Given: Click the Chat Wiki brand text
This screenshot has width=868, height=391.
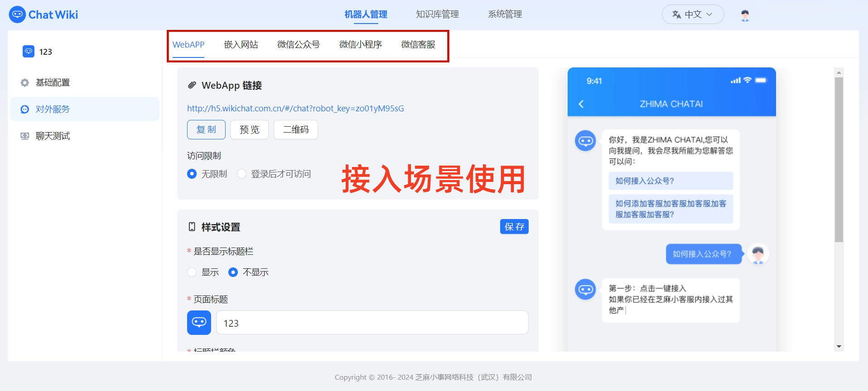Looking at the screenshot, I should (x=53, y=14).
